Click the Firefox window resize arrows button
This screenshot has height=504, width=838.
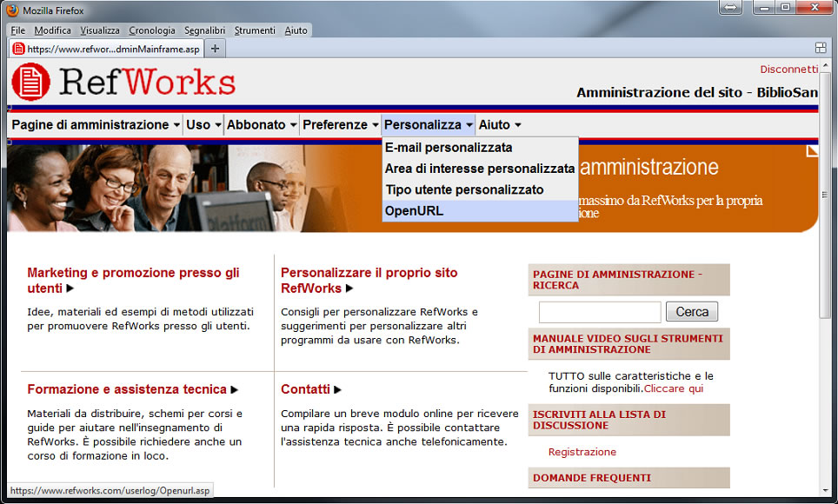click(x=730, y=8)
